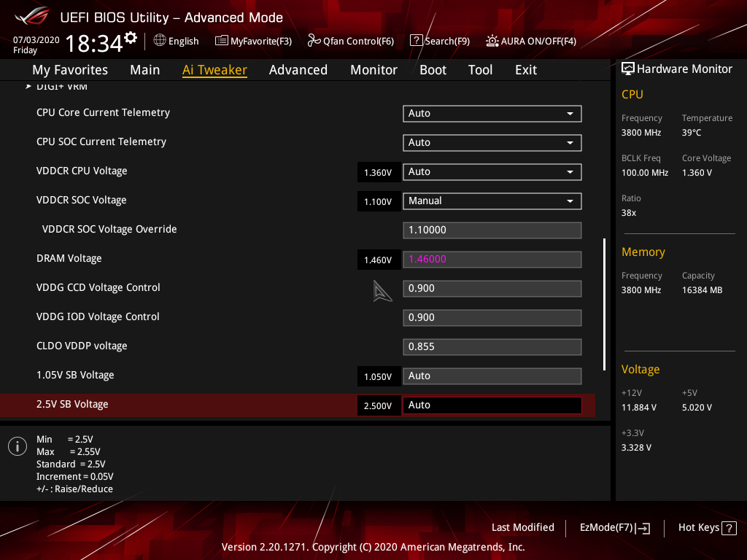Open CPU SOC Current Telemetry dropdown
747x560 pixels.
492,142
